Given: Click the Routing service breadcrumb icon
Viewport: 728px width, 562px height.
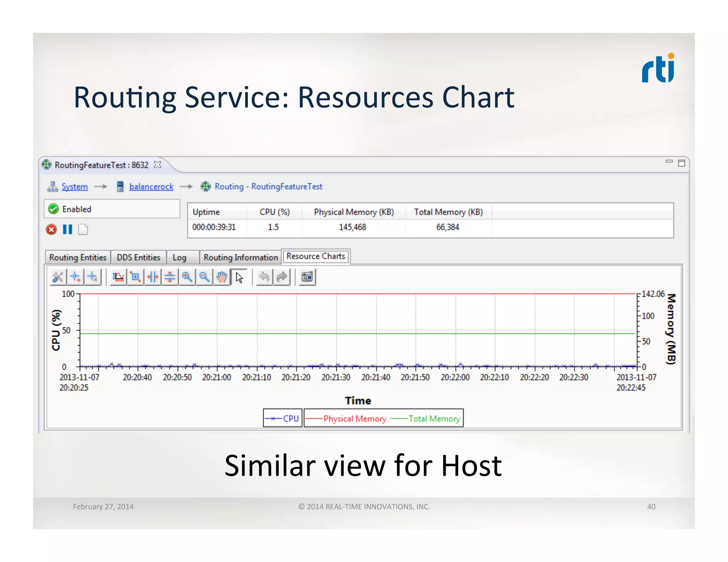Looking at the screenshot, I should [x=205, y=187].
